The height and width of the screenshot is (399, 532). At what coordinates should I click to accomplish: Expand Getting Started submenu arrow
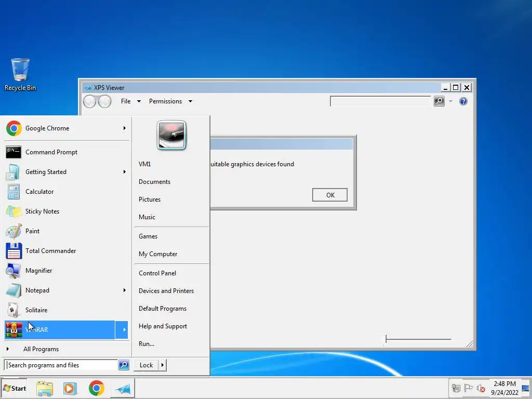click(125, 172)
